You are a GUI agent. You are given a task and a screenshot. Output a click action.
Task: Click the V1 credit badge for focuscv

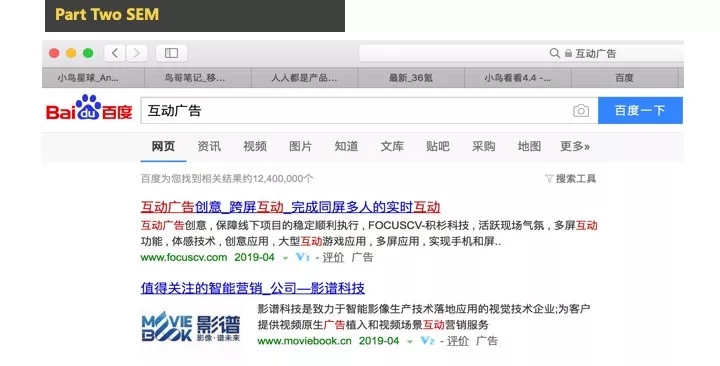click(303, 257)
